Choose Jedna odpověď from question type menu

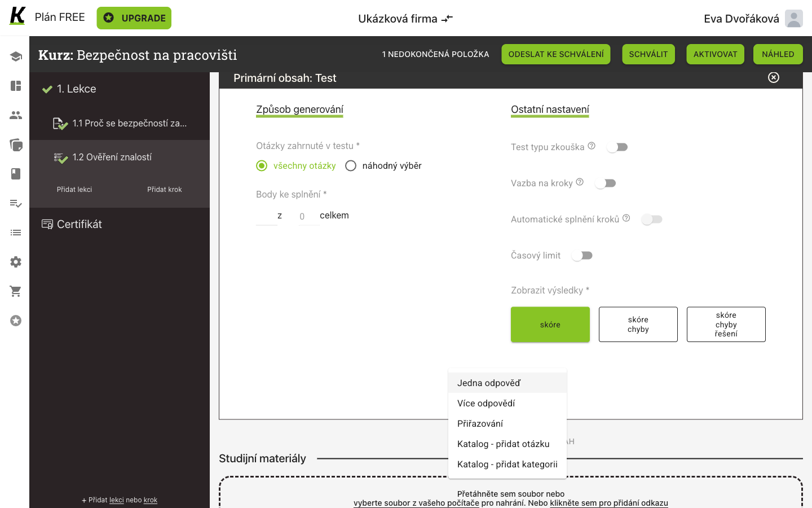(507, 383)
